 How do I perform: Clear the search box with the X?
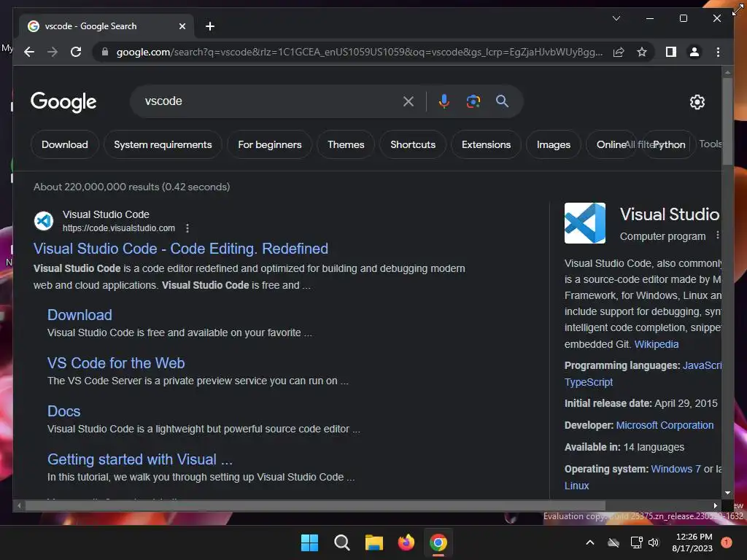pyautogui.click(x=409, y=101)
